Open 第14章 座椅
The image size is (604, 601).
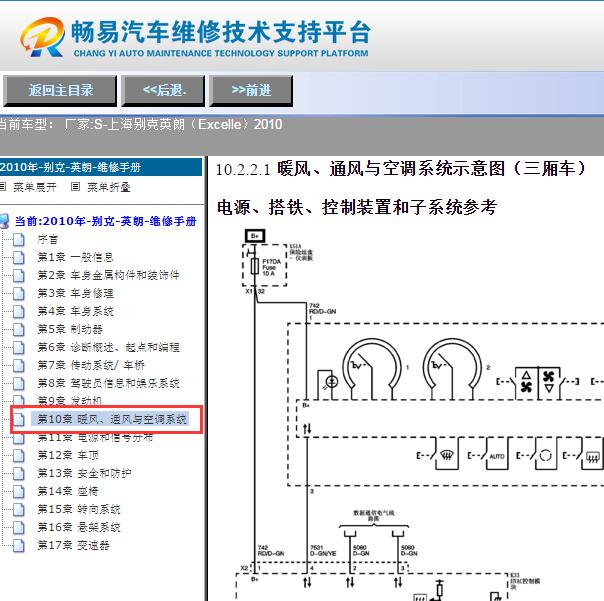point(68,491)
